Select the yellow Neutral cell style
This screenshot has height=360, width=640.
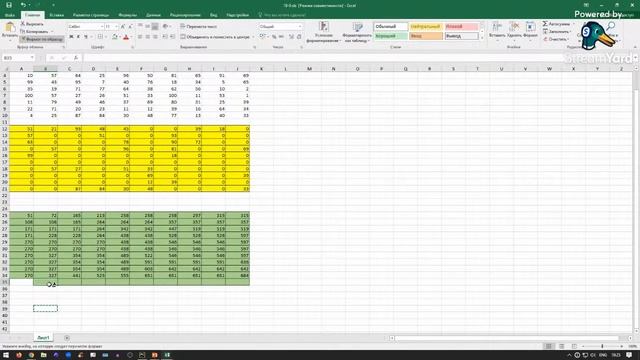426,27
